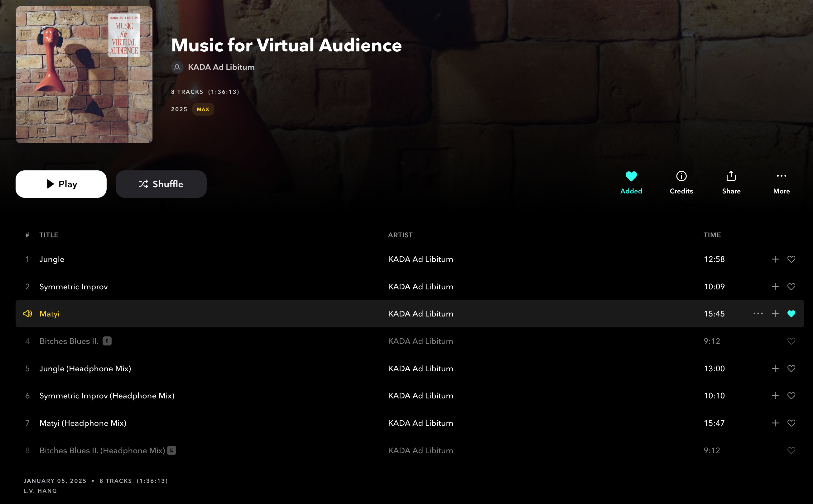Add Jungle (Headphone Mix) via plus icon
This screenshot has height=504, width=813.
coord(775,368)
